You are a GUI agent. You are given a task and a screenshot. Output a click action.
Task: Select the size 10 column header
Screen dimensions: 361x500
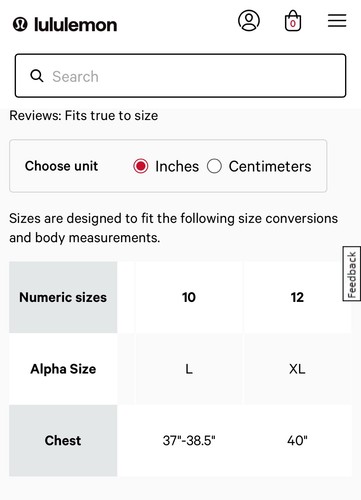point(189,297)
